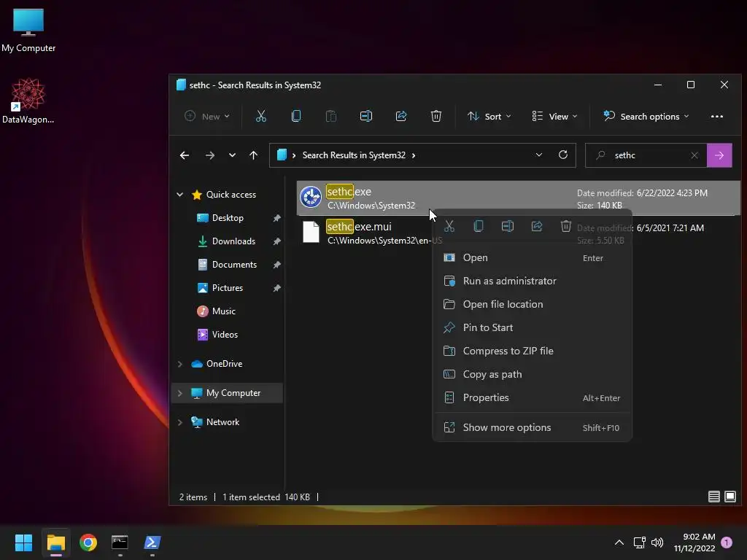Click the Share icon in the Explorer toolbar
This screenshot has height=560, width=747.
click(401, 116)
